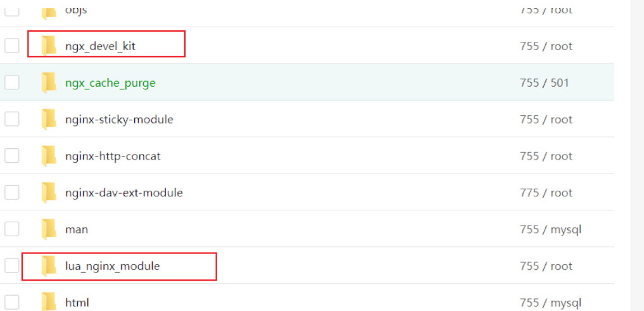644x311 pixels.
Task: Click the vertical scrollbar track on the right edge
Action: click(637, 155)
